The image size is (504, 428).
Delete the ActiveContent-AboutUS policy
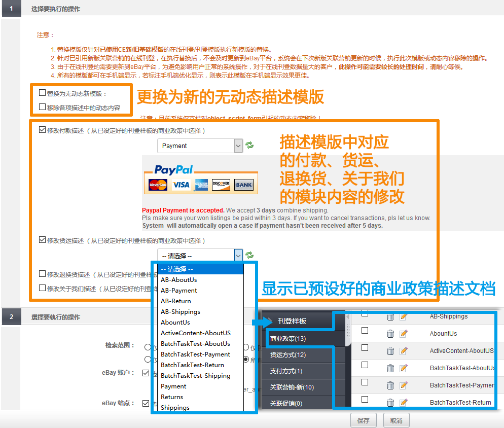coord(390,351)
